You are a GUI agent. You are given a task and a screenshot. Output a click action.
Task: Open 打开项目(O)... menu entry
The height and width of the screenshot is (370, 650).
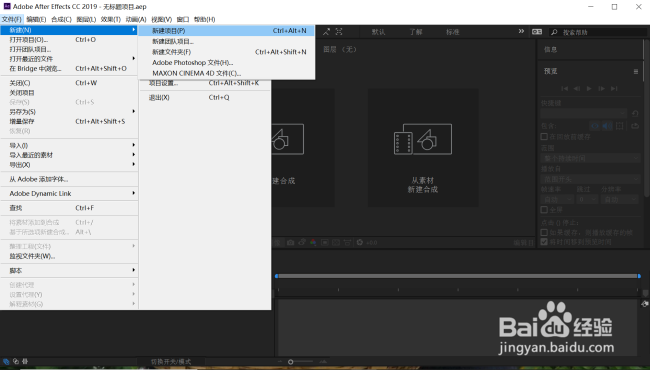pos(69,40)
